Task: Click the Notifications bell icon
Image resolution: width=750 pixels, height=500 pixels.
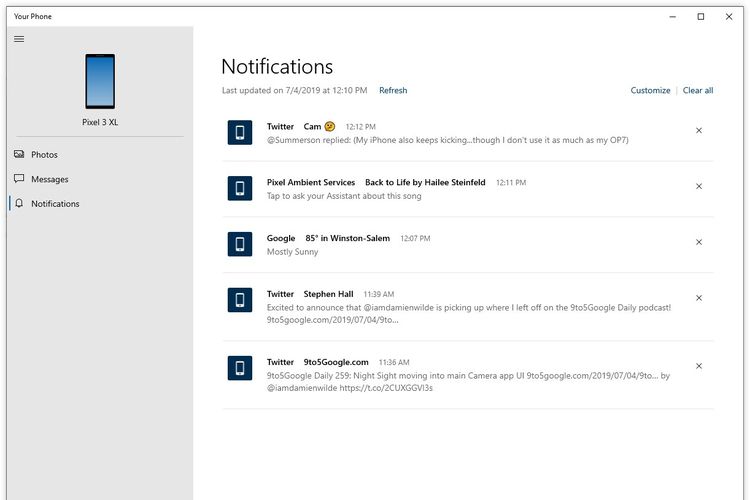Action: pyautogui.click(x=19, y=203)
